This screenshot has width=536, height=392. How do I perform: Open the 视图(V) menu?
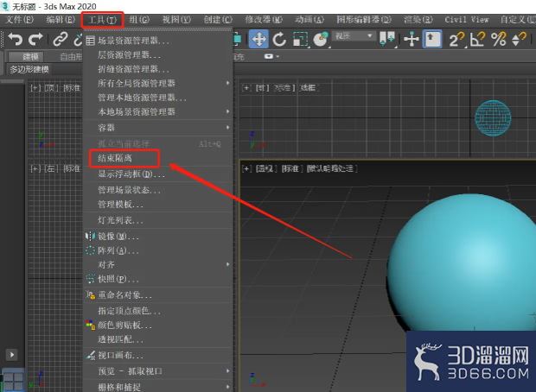176,20
